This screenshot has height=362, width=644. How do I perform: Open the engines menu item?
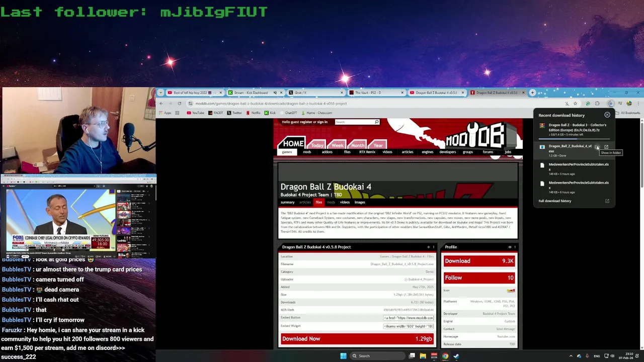coord(428,152)
